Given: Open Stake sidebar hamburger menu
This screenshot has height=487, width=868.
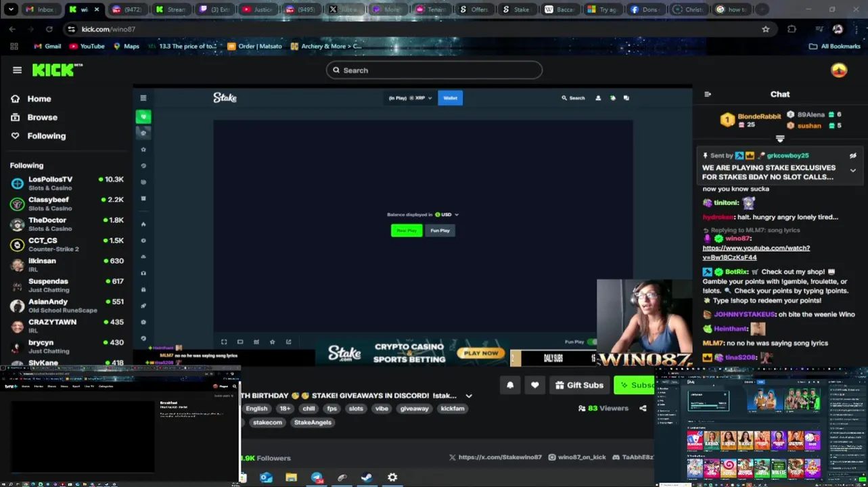Looking at the screenshot, I should 143,98.
